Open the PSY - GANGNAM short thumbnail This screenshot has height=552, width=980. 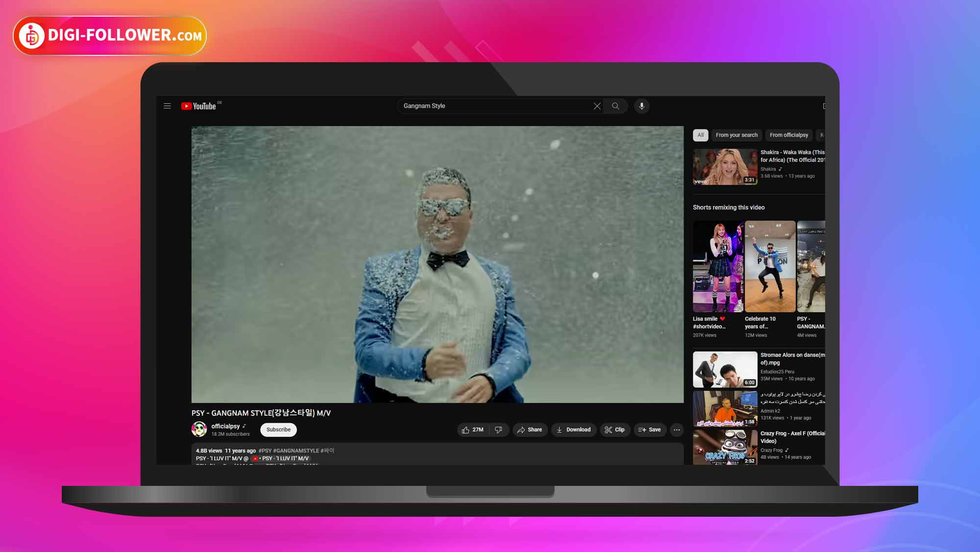pyautogui.click(x=811, y=266)
